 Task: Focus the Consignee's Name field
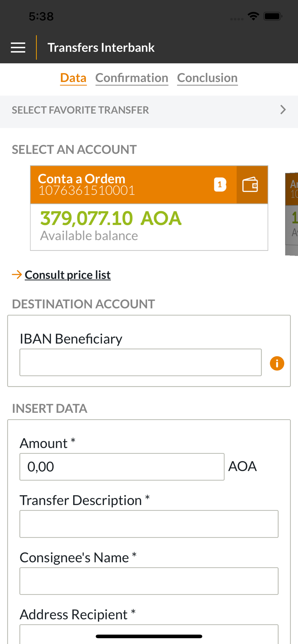click(149, 581)
